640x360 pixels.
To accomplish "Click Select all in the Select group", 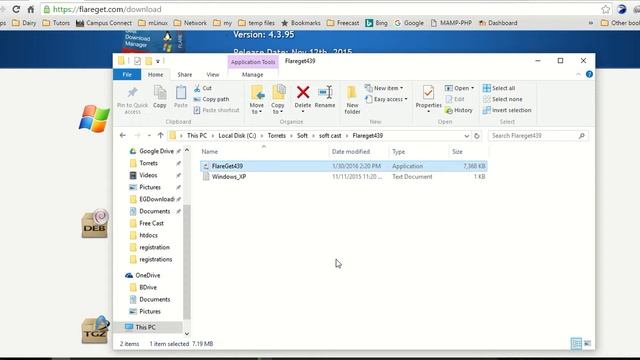I will (x=499, y=88).
